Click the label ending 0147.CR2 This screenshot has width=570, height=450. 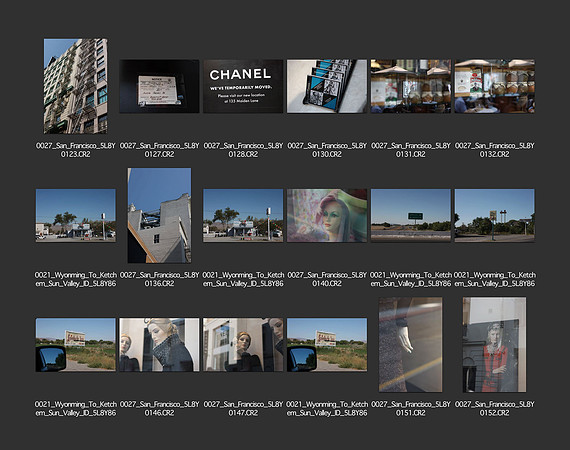[x=243, y=409]
